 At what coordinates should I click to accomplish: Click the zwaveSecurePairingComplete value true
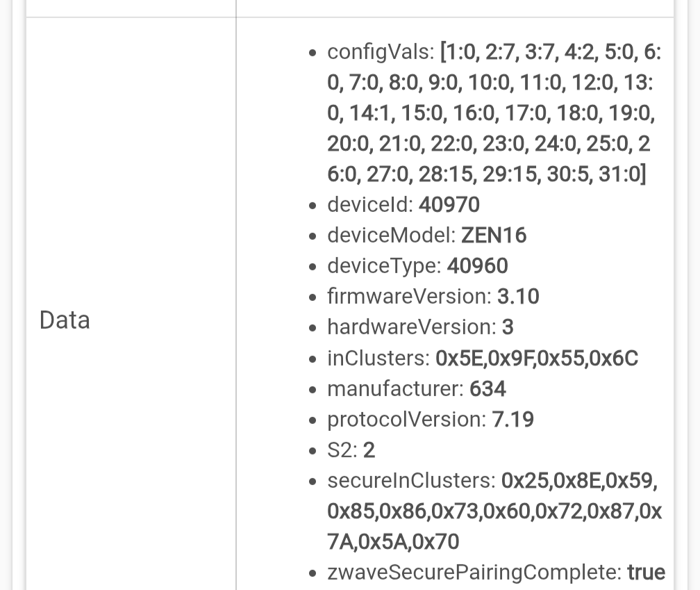(646, 572)
